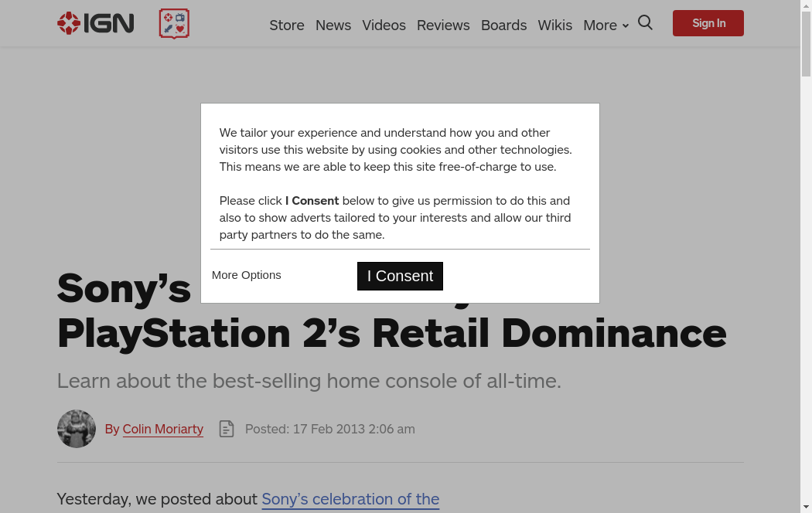812x513 pixels.
Task: Expand the More dropdown menu
Action: (x=606, y=25)
